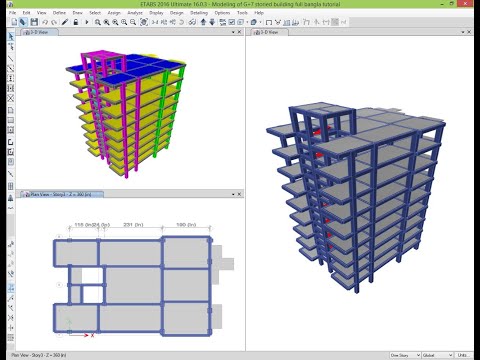Click the Rubber Band Zoom magnifier icon
This screenshot has height=360, width=480.
[98, 22]
